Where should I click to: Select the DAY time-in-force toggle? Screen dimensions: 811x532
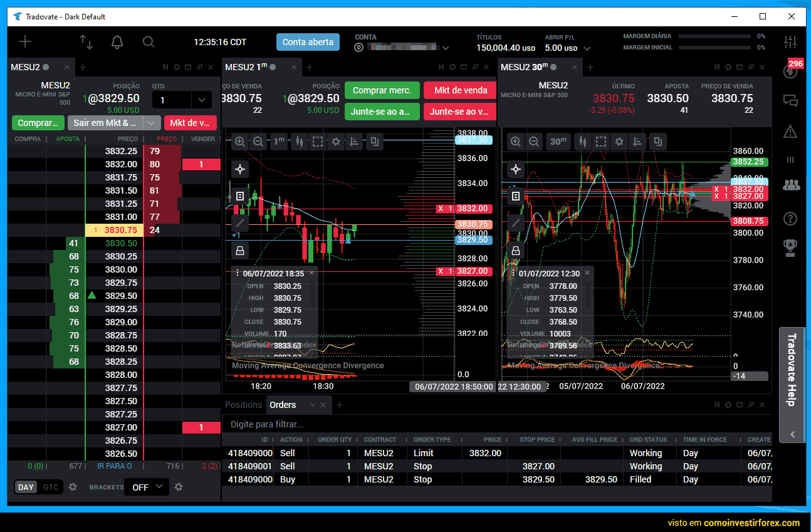coord(26,487)
